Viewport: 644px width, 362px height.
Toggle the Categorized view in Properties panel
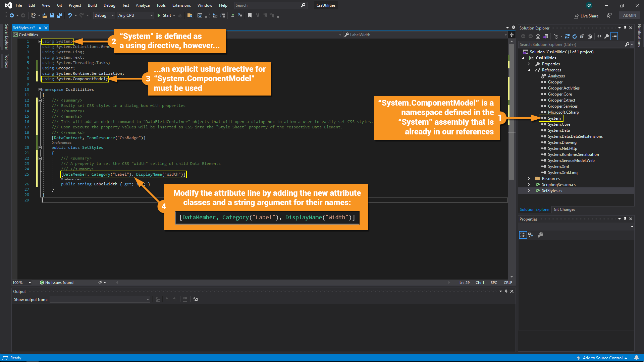523,235
